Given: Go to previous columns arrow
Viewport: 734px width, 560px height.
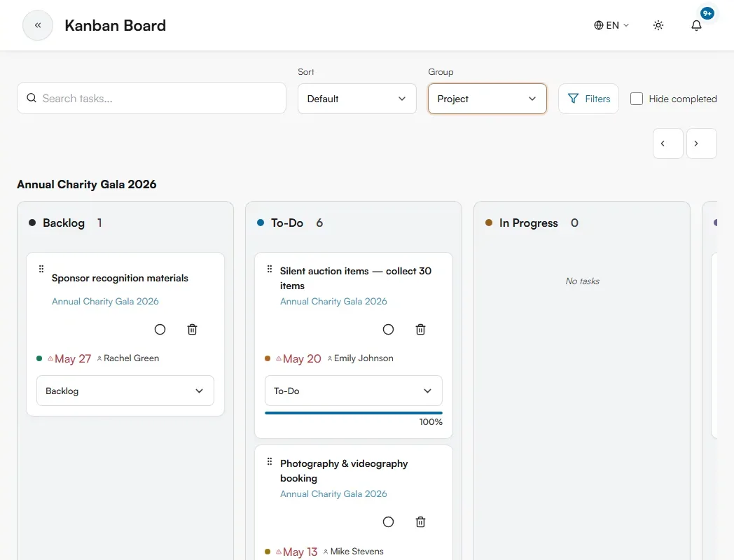Looking at the screenshot, I should (x=668, y=143).
